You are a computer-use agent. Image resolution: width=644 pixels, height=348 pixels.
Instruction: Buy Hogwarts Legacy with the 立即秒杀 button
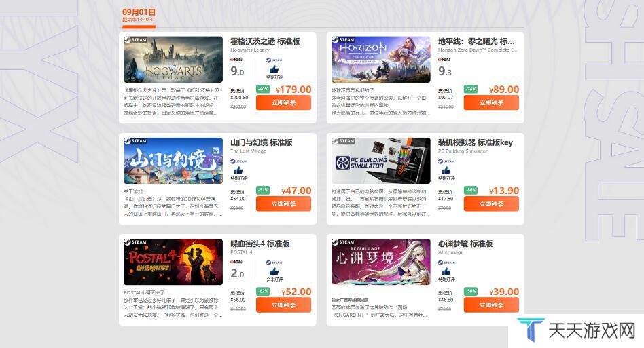(283, 103)
